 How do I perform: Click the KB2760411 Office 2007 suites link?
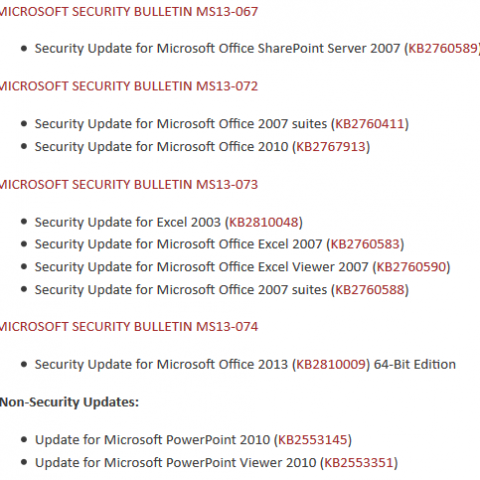[370, 124]
